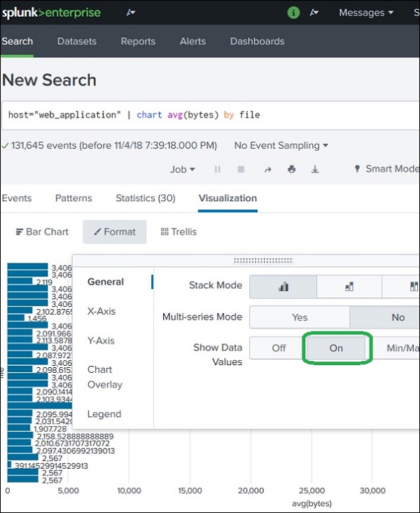Click the green info status icon
This screenshot has width=420, height=513.
[x=294, y=13]
